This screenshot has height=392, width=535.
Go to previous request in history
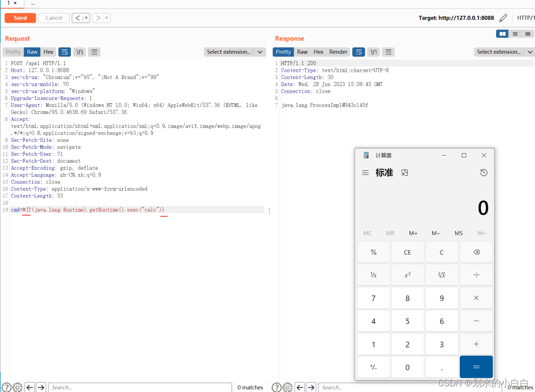(x=78, y=18)
